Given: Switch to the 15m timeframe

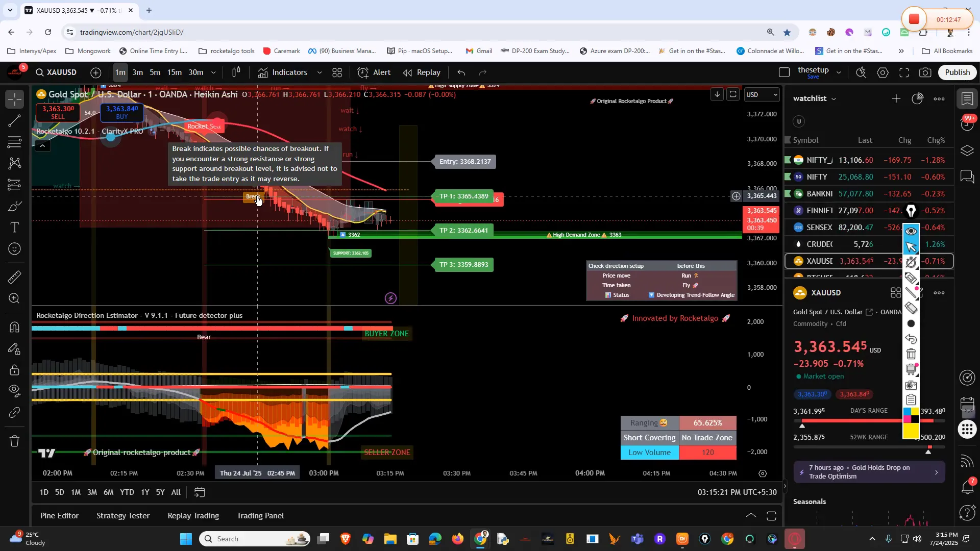Looking at the screenshot, I should [x=175, y=72].
